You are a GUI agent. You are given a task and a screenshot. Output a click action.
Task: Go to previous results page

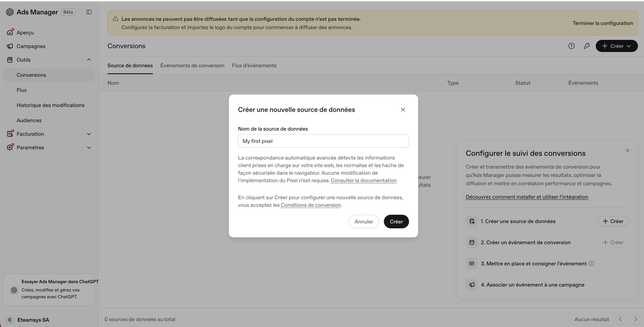click(620, 319)
